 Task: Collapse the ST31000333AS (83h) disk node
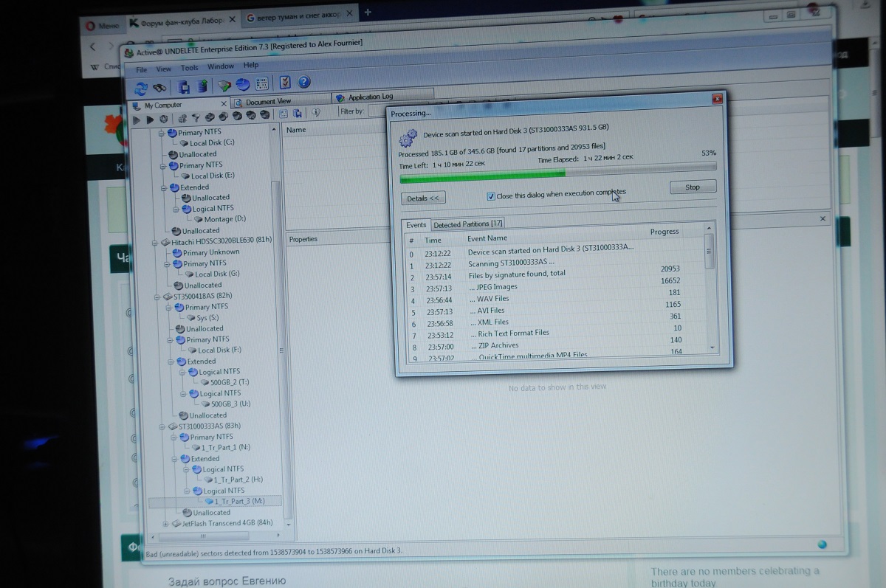pos(162,426)
